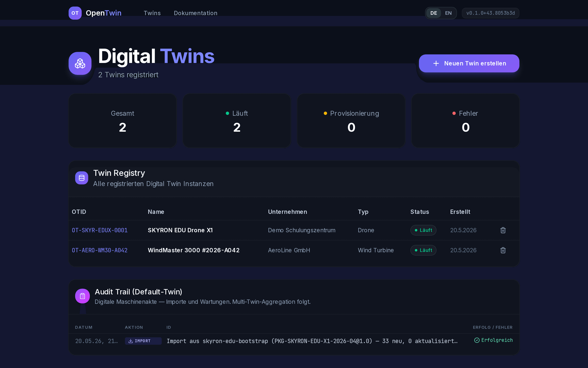Delete the SKYRON EDU Drone X1 twin
Viewport: 588px width, 368px height.
[x=503, y=230]
